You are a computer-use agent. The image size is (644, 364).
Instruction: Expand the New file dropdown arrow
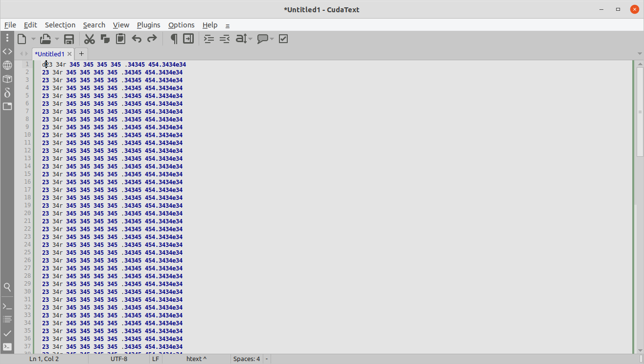click(33, 39)
